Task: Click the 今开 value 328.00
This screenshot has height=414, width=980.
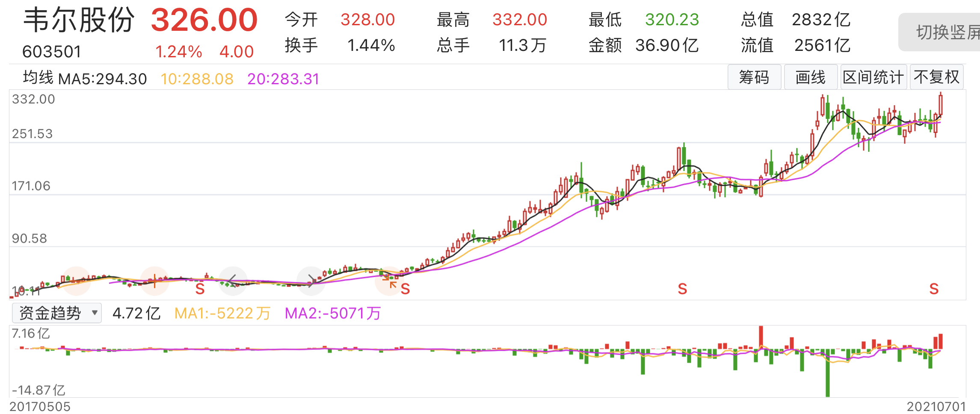Action: [x=368, y=20]
